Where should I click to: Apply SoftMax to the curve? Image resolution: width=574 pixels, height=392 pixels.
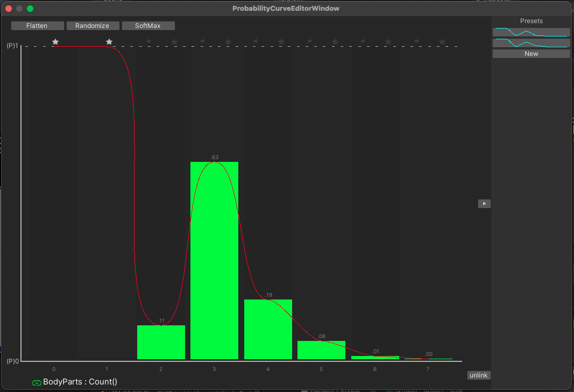coord(148,26)
